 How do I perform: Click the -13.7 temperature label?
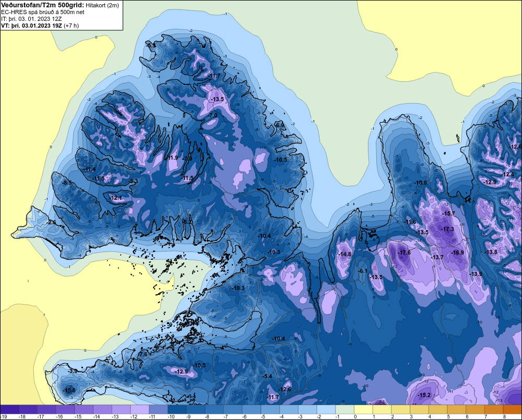tap(437, 257)
